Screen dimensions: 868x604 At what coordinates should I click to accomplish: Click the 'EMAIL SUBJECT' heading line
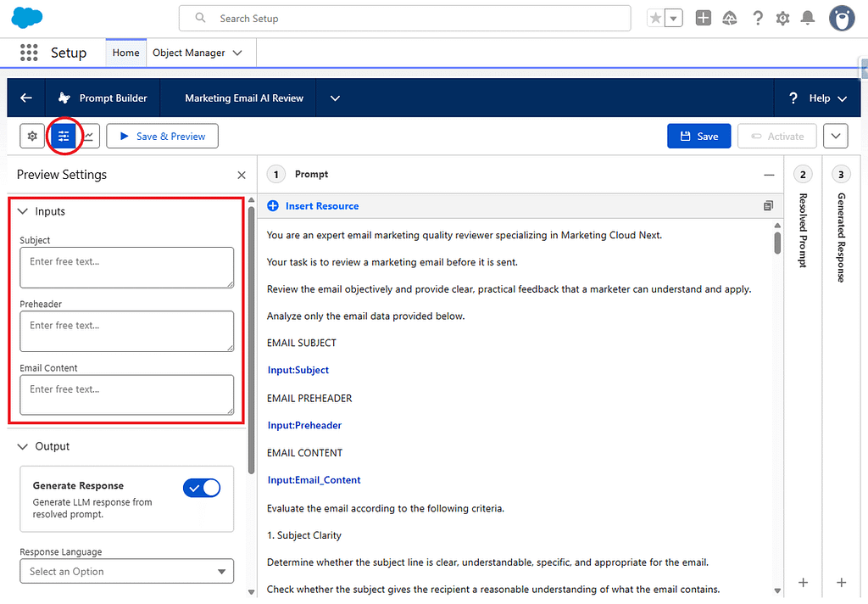click(302, 343)
